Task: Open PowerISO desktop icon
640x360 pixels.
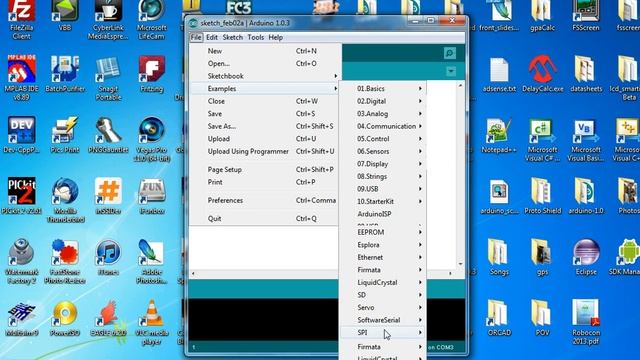Action: click(x=65, y=318)
